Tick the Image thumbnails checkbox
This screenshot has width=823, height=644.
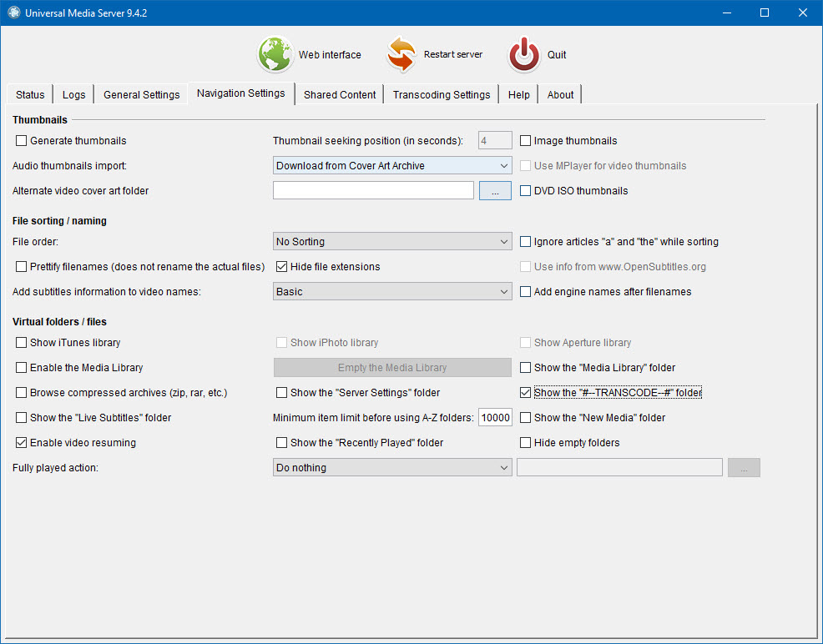525,140
